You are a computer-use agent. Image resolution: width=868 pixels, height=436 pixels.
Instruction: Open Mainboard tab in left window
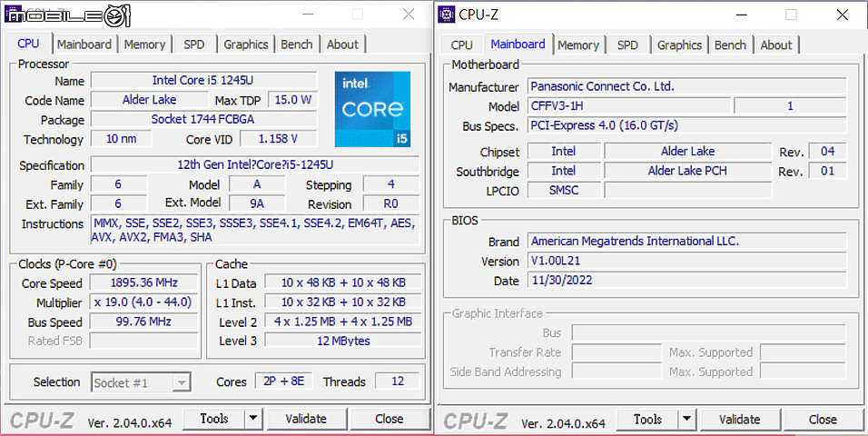point(84,45)
